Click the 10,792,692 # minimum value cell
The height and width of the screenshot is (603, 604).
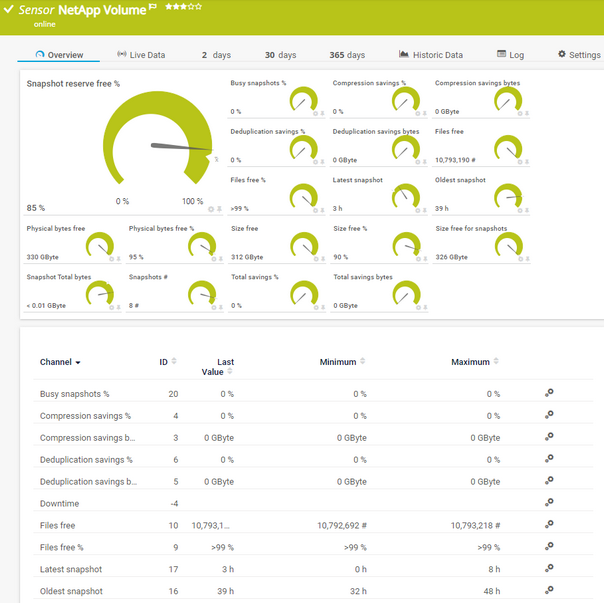coord(342,525)
